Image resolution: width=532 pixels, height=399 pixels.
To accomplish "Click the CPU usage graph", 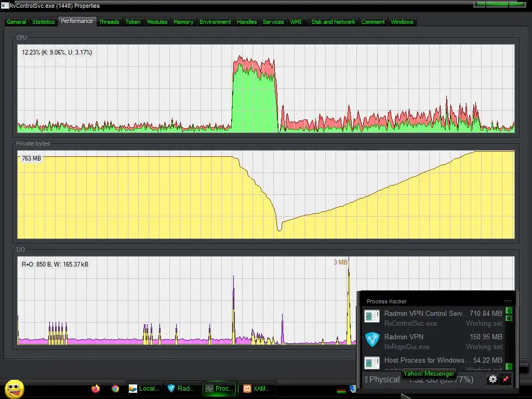I will [x=266, y=88].
